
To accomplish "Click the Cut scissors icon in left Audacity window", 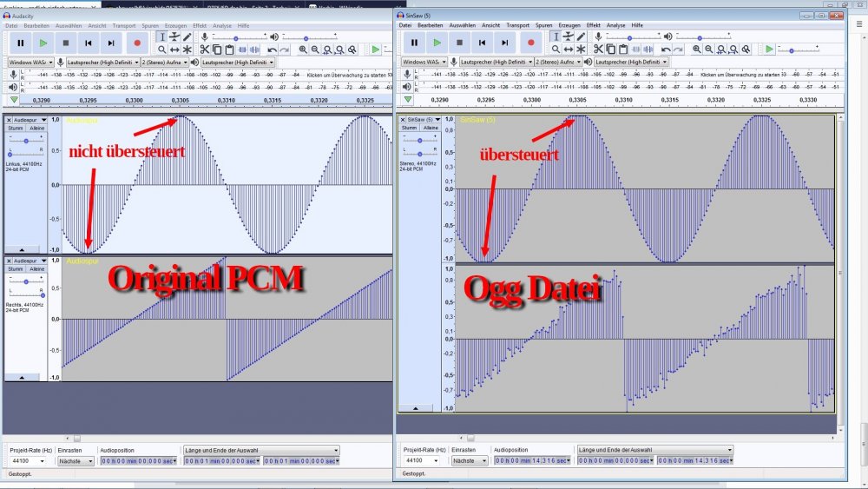I will [x=205, y=50].
